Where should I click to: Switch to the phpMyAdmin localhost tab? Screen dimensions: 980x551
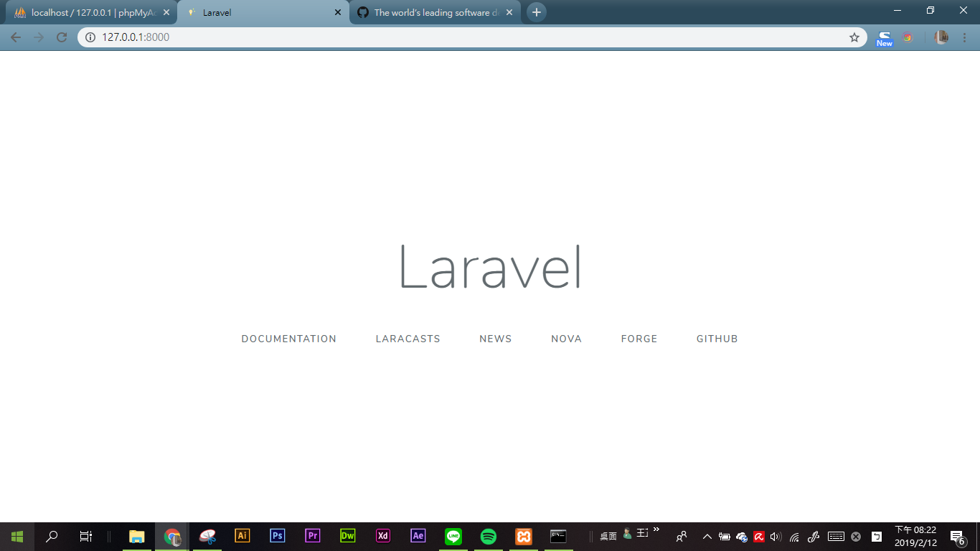tap(92, 13)
